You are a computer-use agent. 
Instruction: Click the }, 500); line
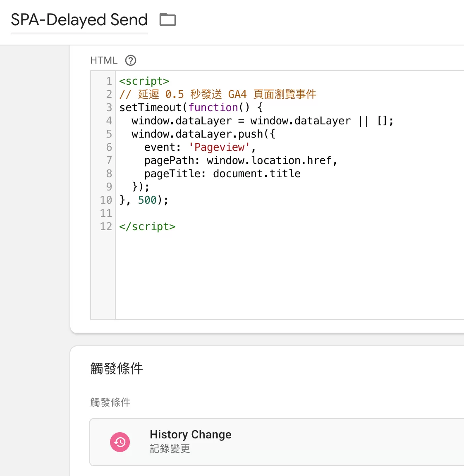[144, 200]
